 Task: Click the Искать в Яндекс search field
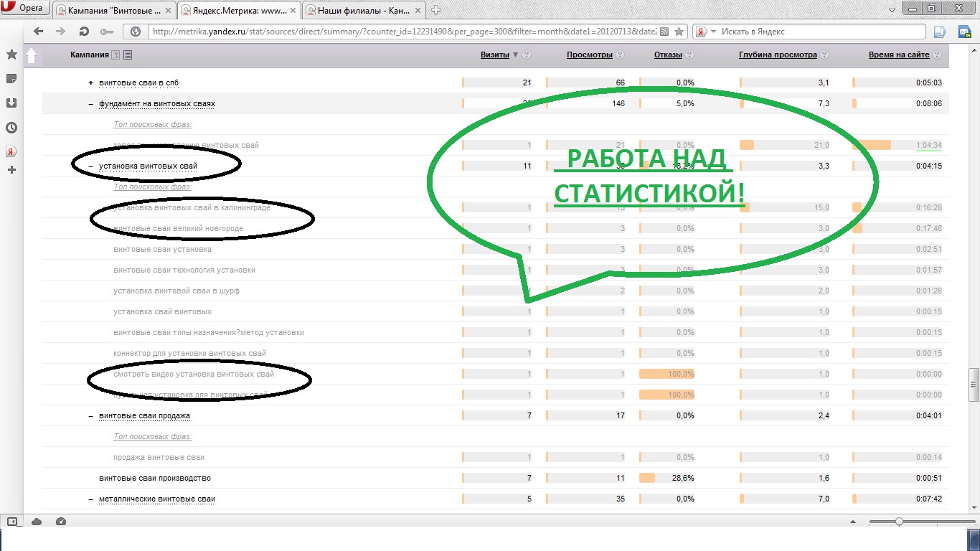[821, 32]
